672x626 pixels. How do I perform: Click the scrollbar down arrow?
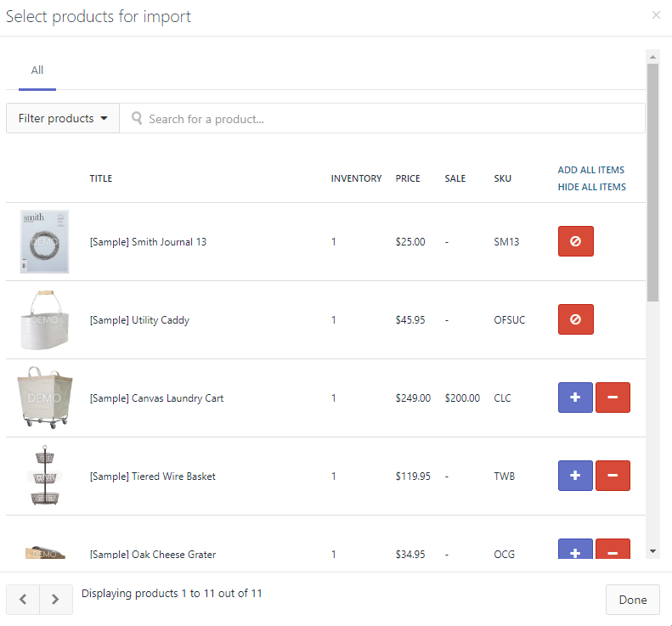tap(652, 551)
